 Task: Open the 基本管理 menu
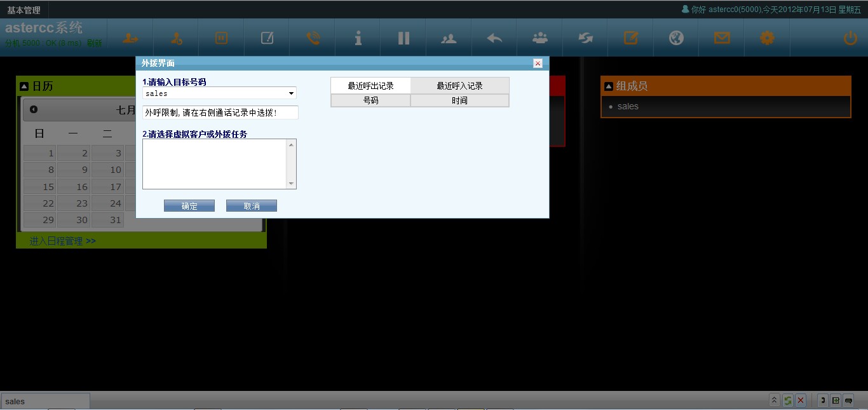(24, 10)
